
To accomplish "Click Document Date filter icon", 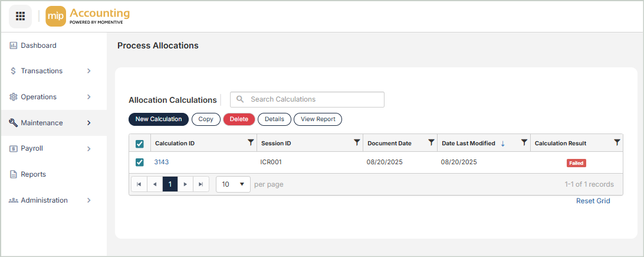I will (x=431, y=142).
